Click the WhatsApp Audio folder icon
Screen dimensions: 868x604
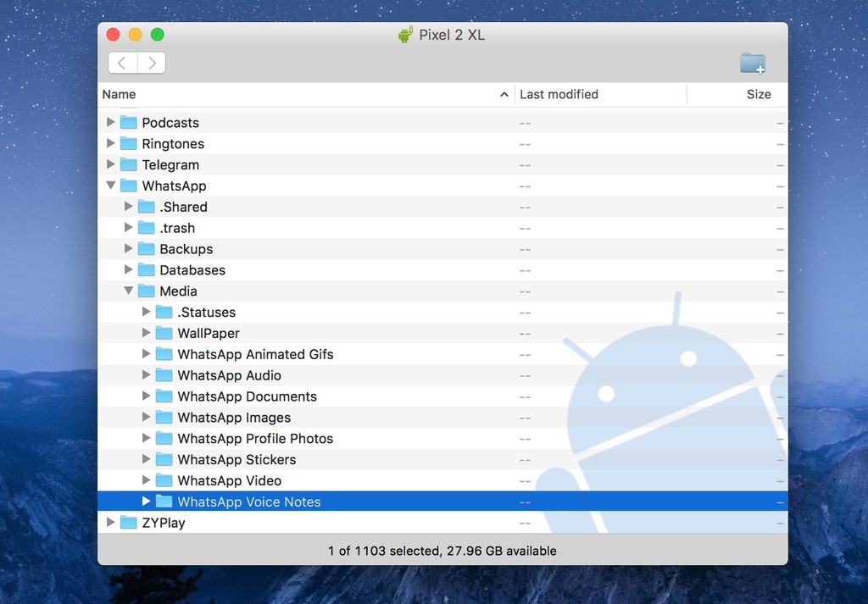164,375
